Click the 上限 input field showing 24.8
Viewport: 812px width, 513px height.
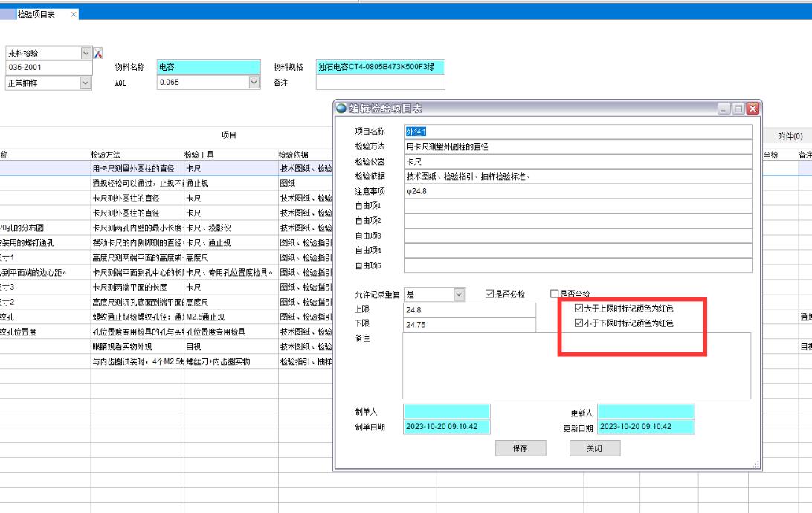tap(468, 309)
